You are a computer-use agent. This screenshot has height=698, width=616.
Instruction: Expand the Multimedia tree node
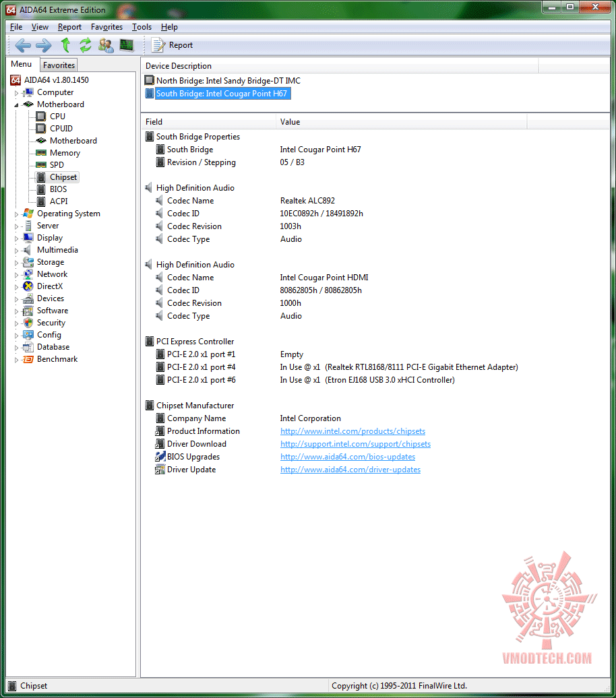(16, 251)
